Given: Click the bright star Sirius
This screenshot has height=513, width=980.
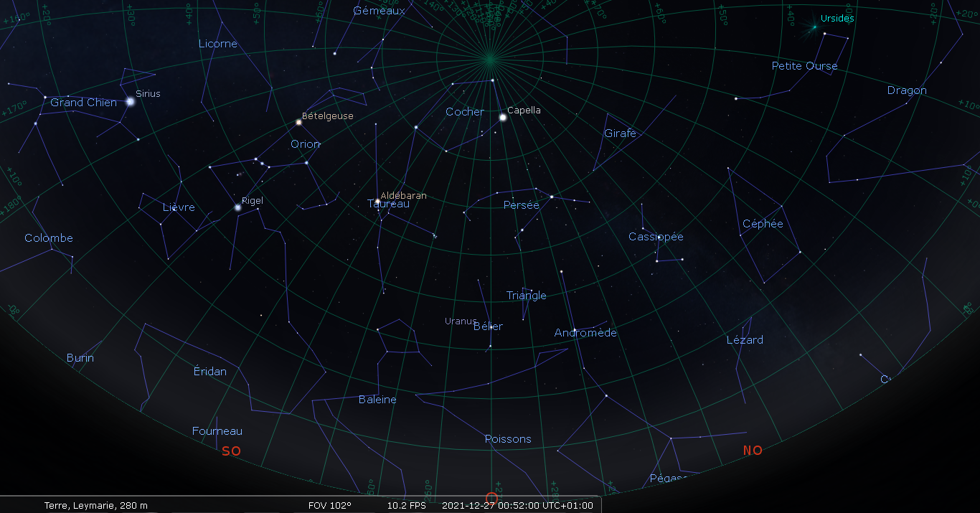Looking at the screenshot, I should [131, 102].
